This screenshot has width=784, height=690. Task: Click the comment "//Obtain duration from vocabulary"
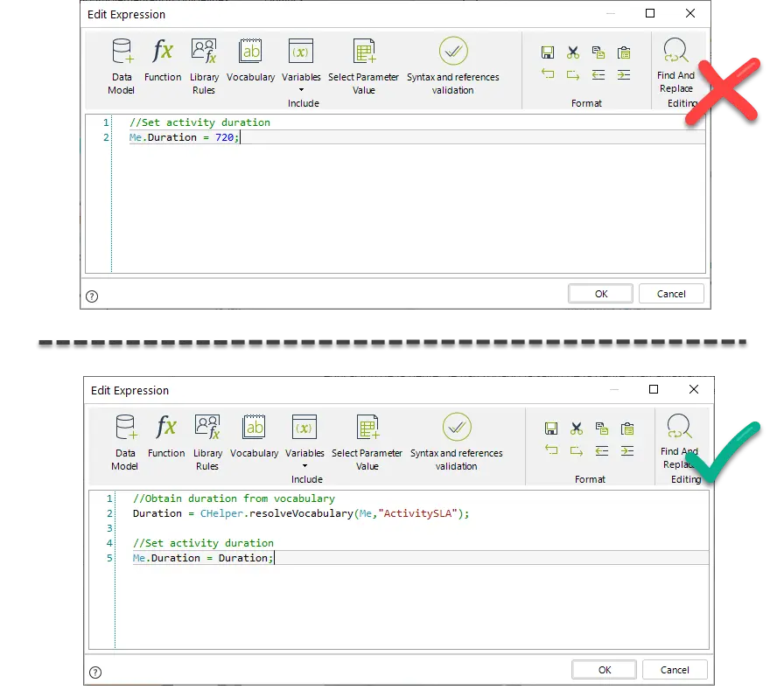pos(234,498)
